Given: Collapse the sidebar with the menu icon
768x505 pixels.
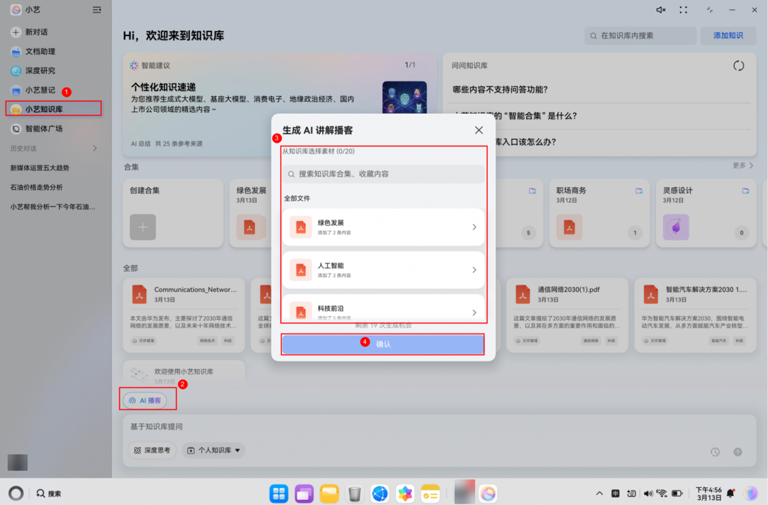Looking at the screenshot, I should 97,10.
